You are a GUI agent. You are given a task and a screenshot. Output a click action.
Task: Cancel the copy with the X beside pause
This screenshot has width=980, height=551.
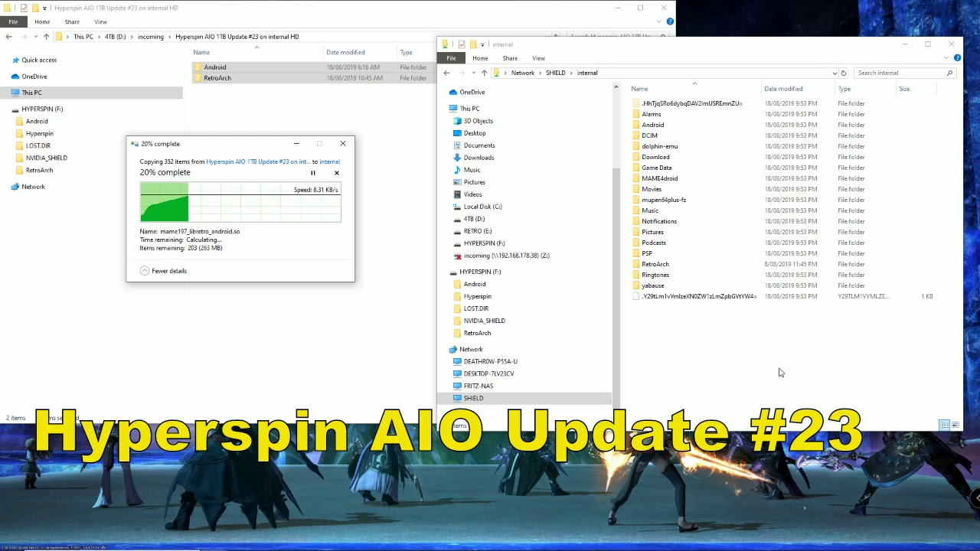point(336,173)
